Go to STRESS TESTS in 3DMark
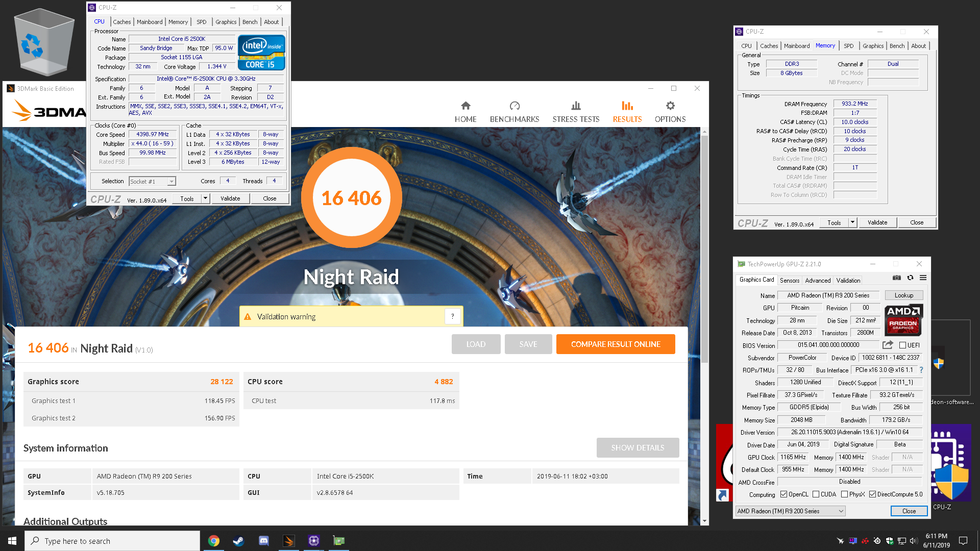This screenshot has height=551, width=980. click(x=576, y=112)
